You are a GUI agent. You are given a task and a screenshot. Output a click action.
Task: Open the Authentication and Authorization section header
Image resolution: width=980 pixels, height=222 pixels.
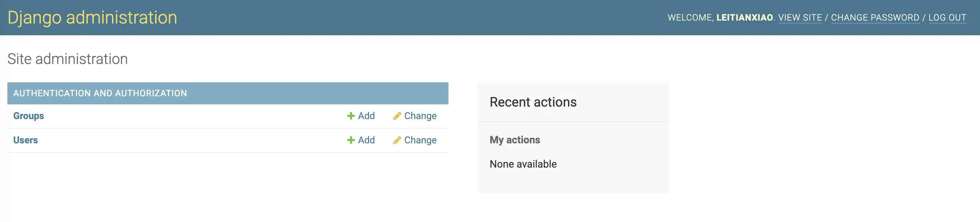(100, 93)
